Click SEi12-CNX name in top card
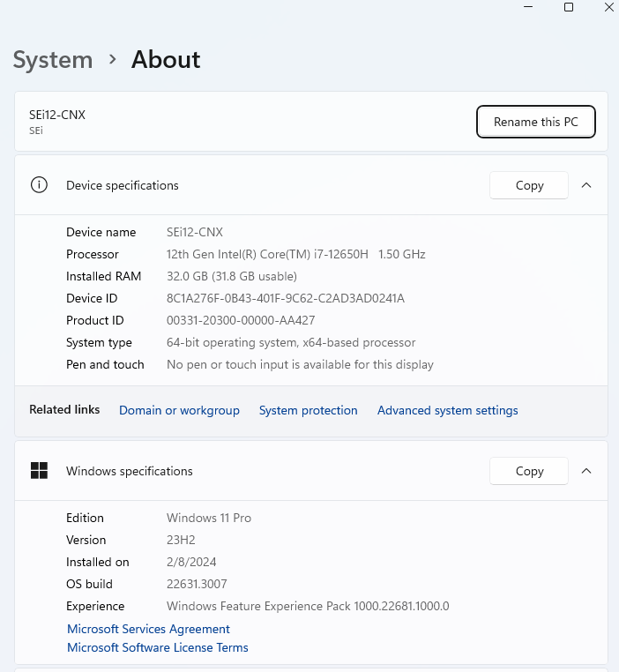The height and width of the screenshot is (672, 619). (x=57, y=115)
